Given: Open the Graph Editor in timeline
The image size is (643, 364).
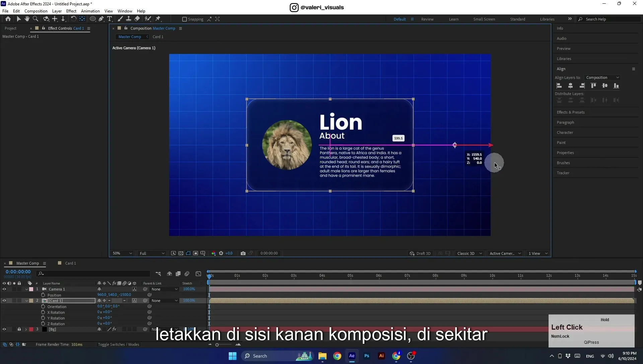Looking at the screenshot, I should tap(198, 274).
